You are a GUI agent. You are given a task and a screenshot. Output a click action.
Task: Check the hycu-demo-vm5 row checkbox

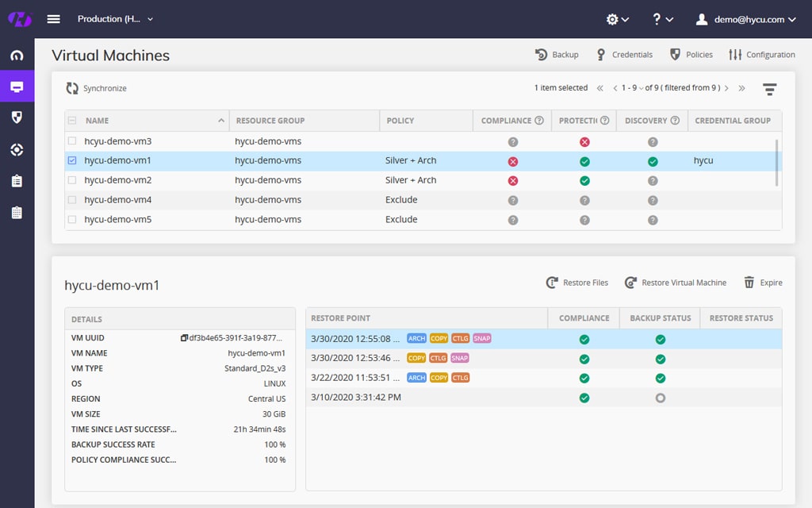click(x=72, y=219)
